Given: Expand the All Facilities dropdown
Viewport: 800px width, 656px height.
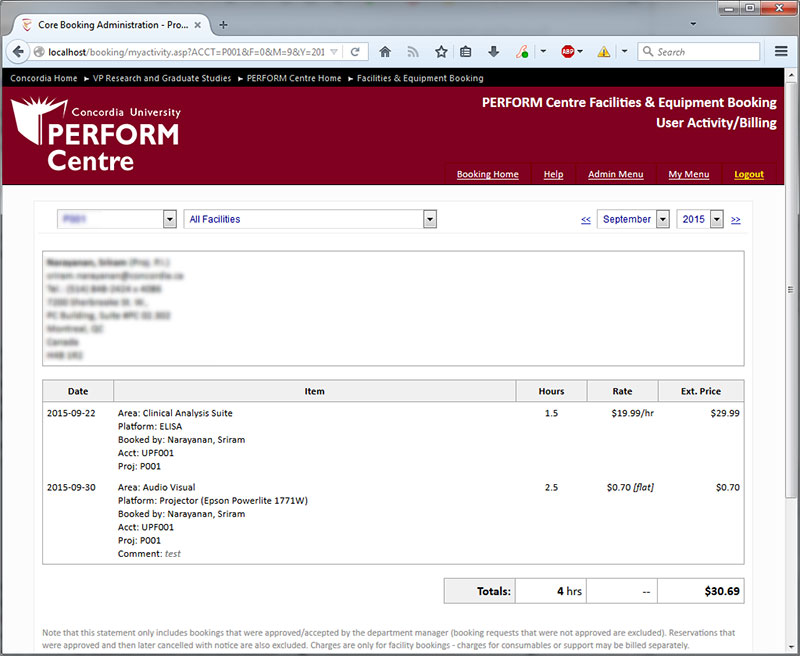Looking at the screenshot, I should 311,219.
